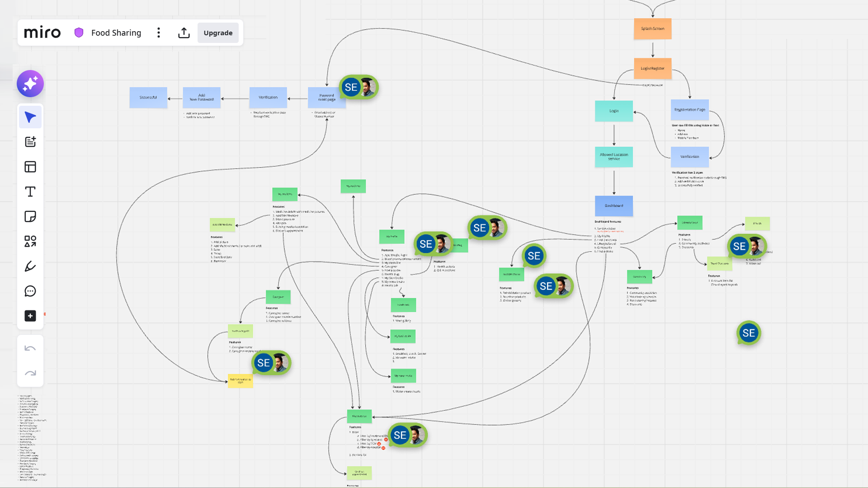This screenshot has height=488, width=868.
Task: Go to Miro home logo
Action: 42,33
